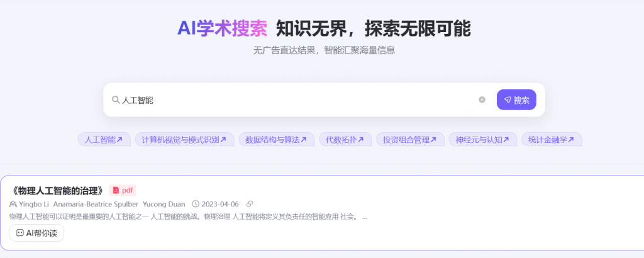
Task: Click the AI帮你读 button
Action: tap(36, 233)
